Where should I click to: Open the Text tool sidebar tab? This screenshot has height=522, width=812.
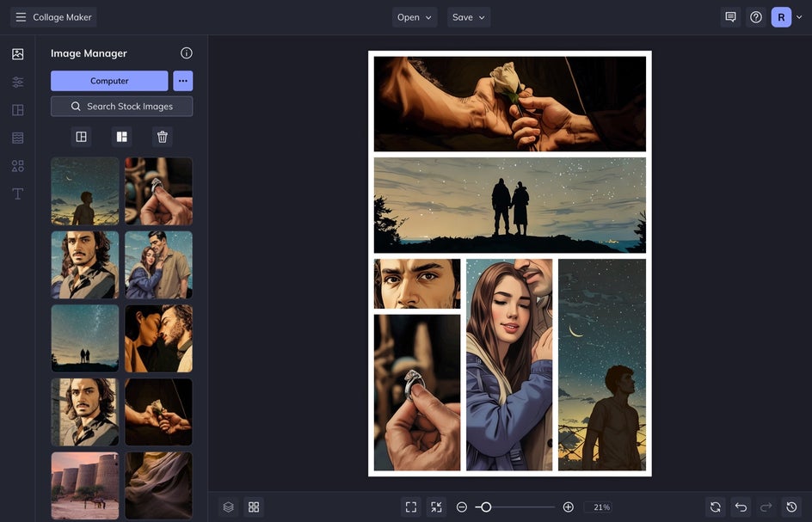[x=17, y=193]
